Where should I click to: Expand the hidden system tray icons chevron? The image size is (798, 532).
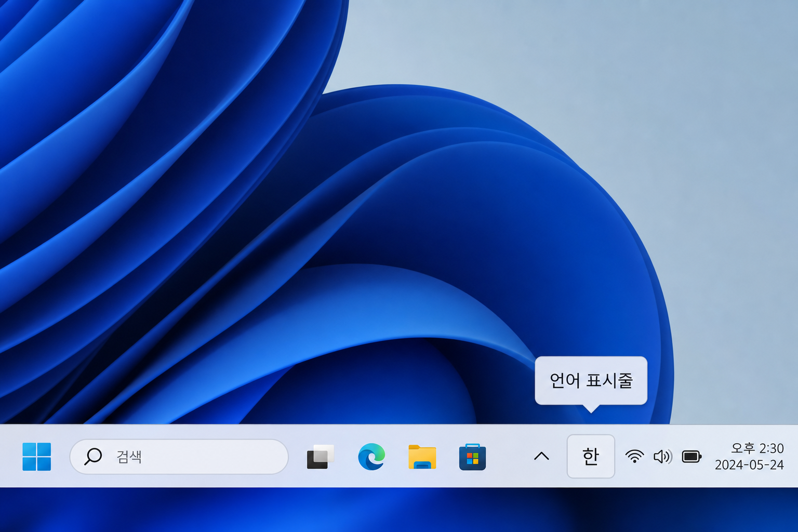(541, 456)
